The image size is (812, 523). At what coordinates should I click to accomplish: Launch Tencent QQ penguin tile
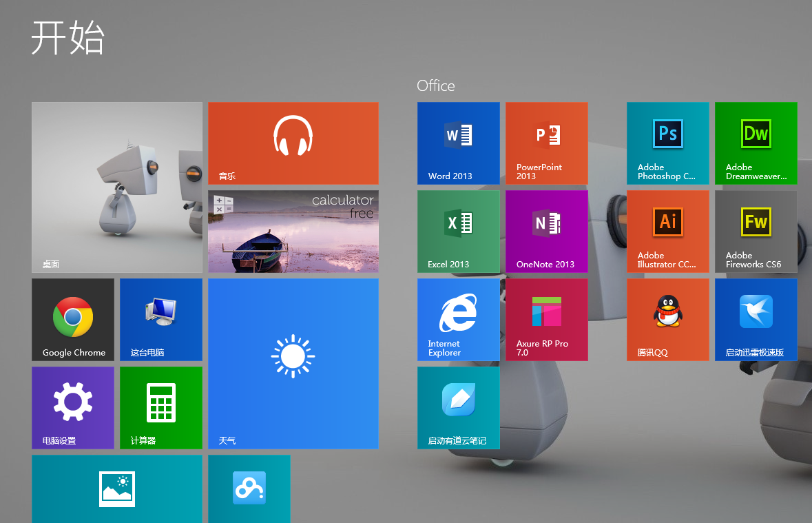(x=667, y=320)
